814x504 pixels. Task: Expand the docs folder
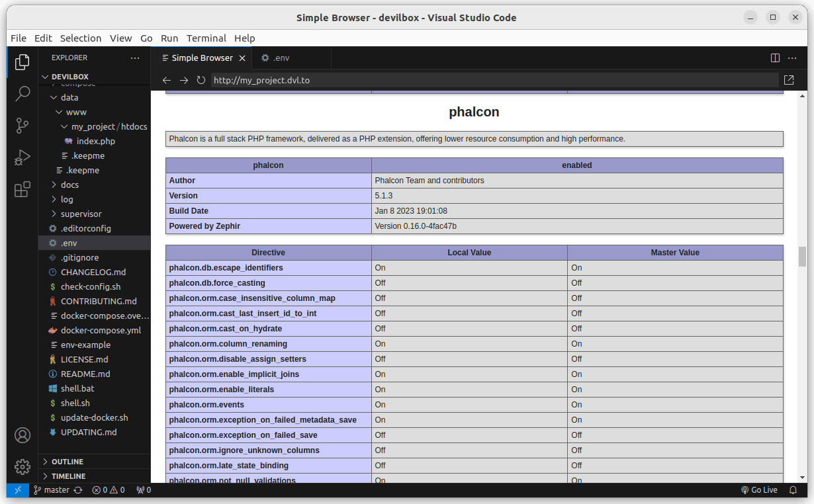[69, 185]
